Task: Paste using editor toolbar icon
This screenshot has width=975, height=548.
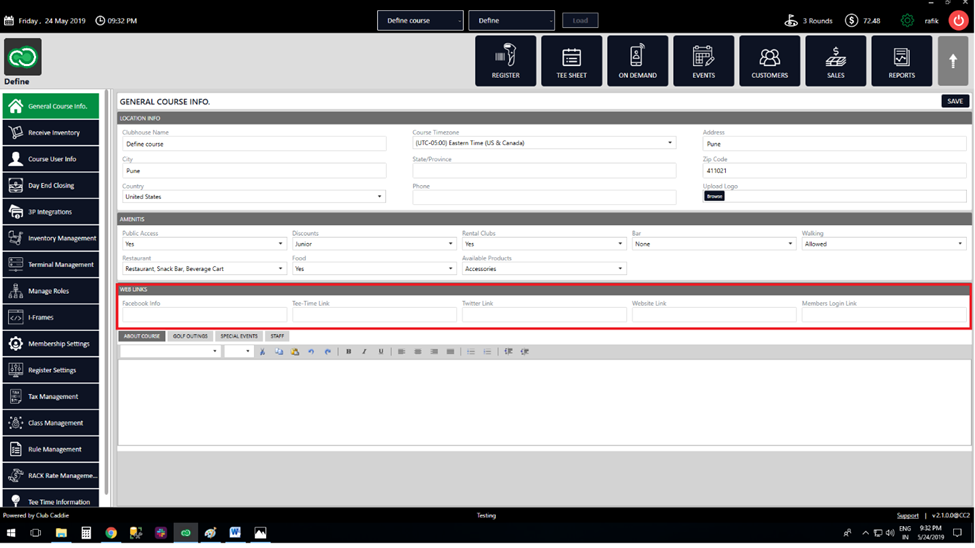Action: (295, 351)
